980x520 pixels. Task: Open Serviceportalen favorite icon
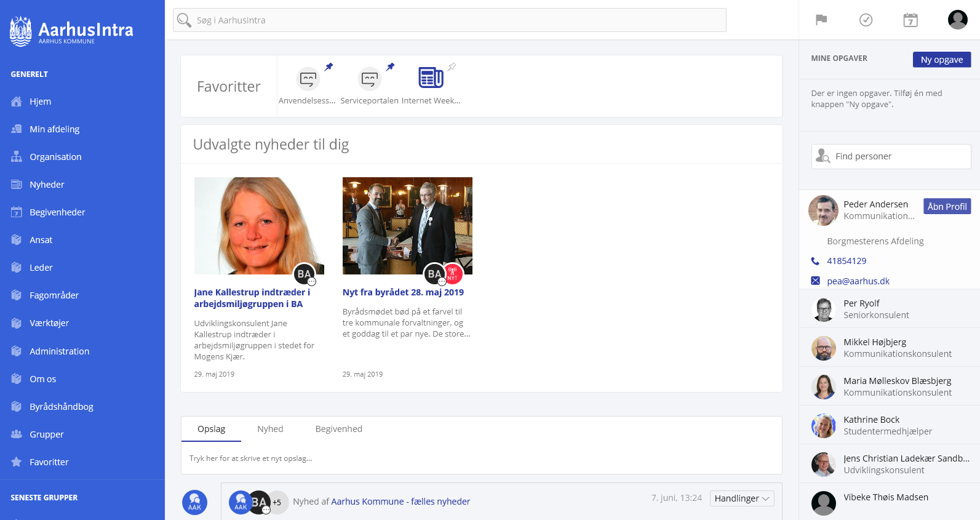[x=369, y=79]
